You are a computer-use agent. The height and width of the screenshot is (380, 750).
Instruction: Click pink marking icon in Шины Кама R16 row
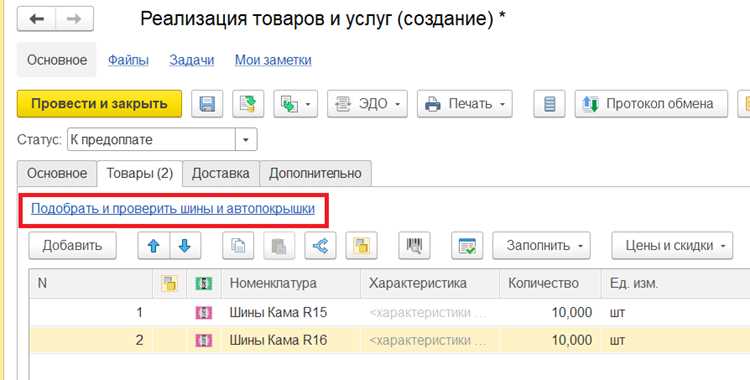tap(204, 341)
